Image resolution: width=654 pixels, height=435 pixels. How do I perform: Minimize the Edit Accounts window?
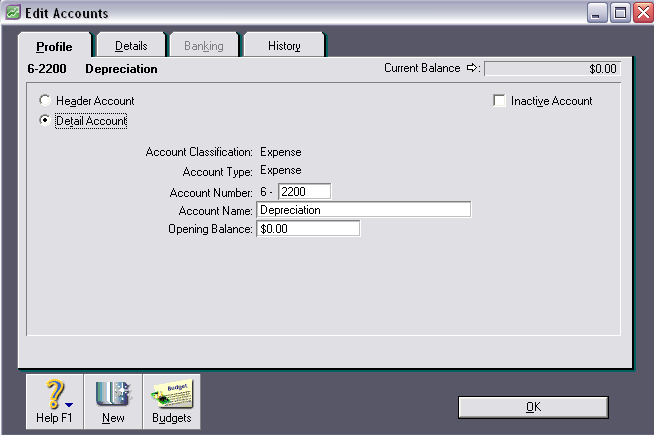click(597, 13)
